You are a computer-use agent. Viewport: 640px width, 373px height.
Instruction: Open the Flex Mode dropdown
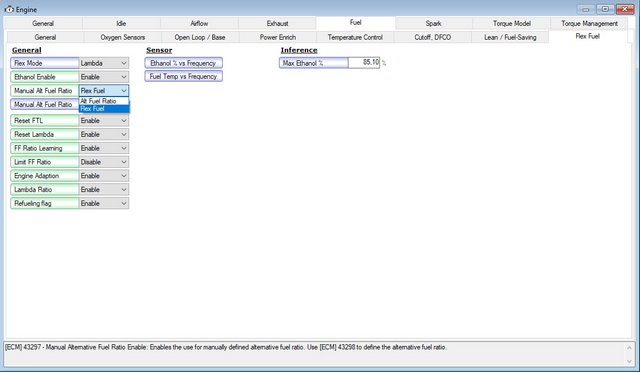[x=104, y=63]
